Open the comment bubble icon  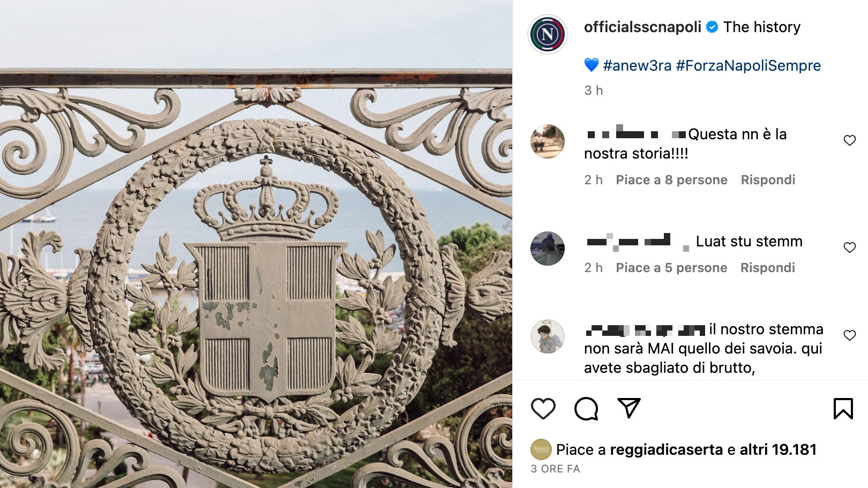tap(586, 409)
